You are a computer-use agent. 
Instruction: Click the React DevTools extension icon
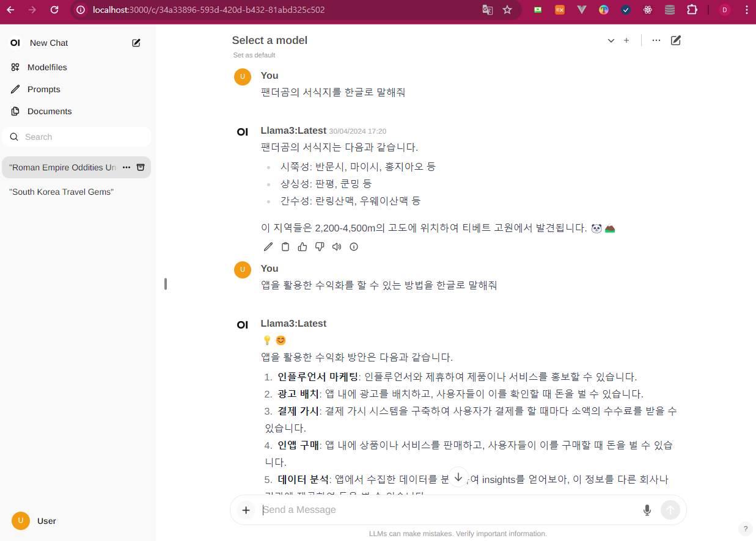pyautogui.click(x=648, y=10)
